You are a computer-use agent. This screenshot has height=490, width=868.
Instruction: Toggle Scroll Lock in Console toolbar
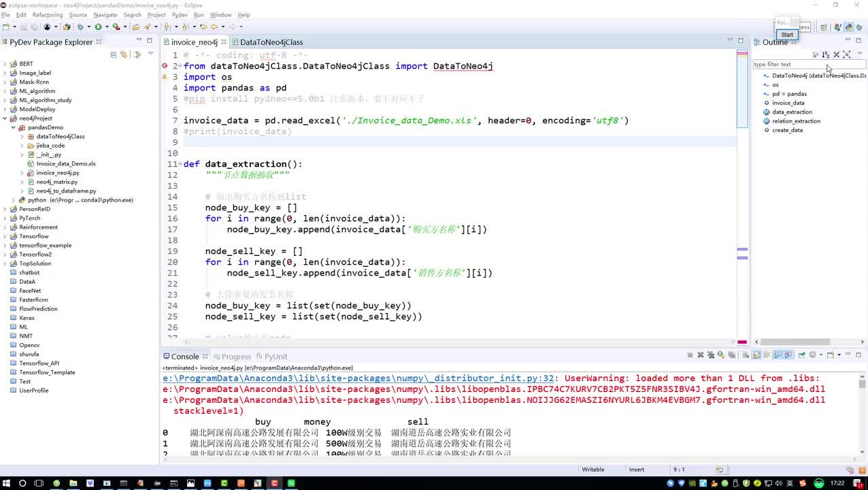click(756, 355)
